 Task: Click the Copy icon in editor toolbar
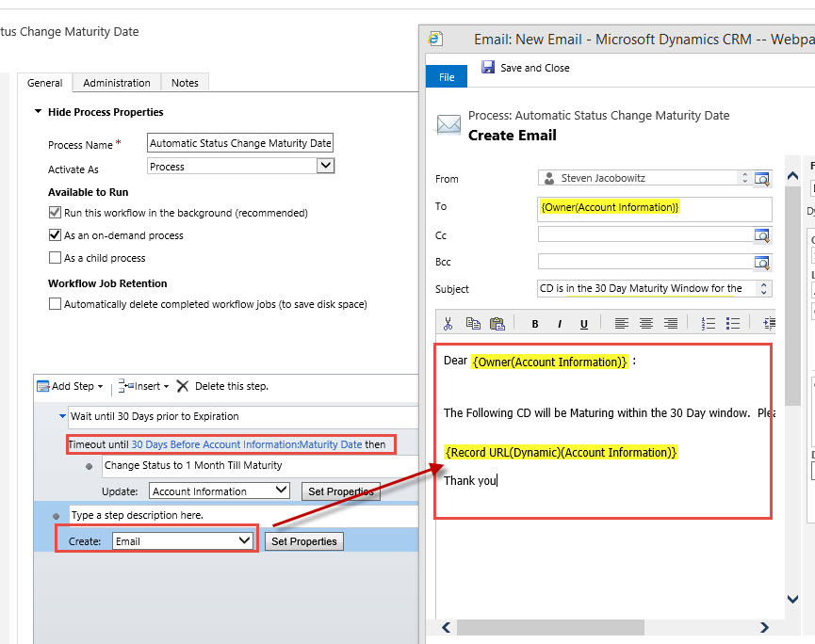473,324
